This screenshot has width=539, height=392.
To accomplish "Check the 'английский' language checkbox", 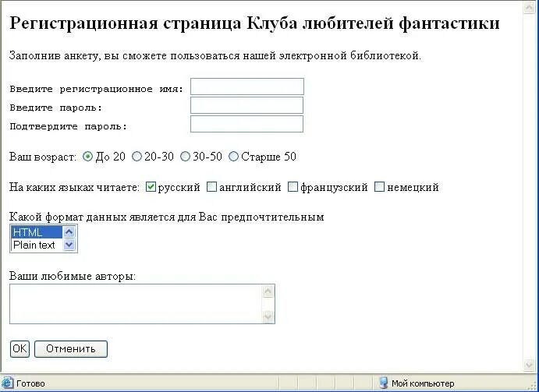I will pyautogui.click(x=211, y=187).
